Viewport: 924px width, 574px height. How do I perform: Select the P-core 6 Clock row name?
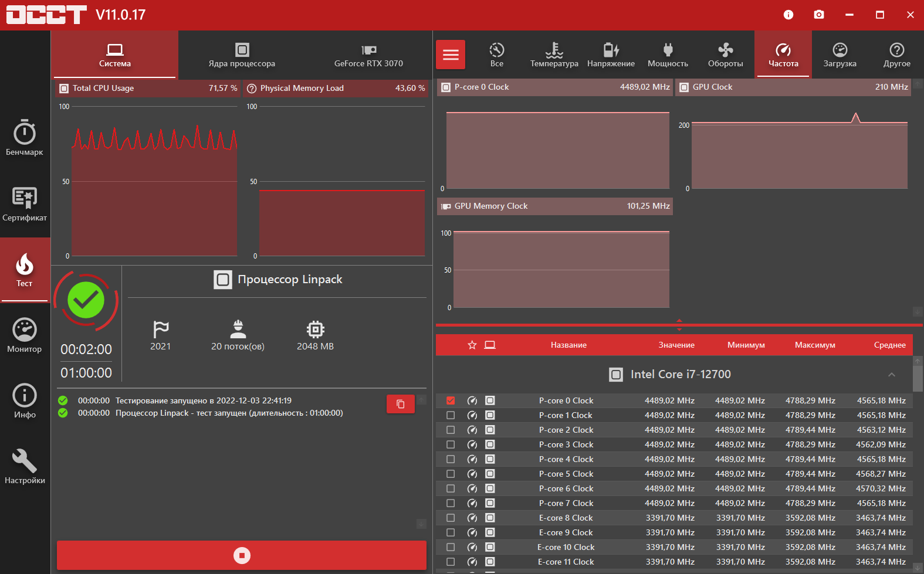point(566,488)
